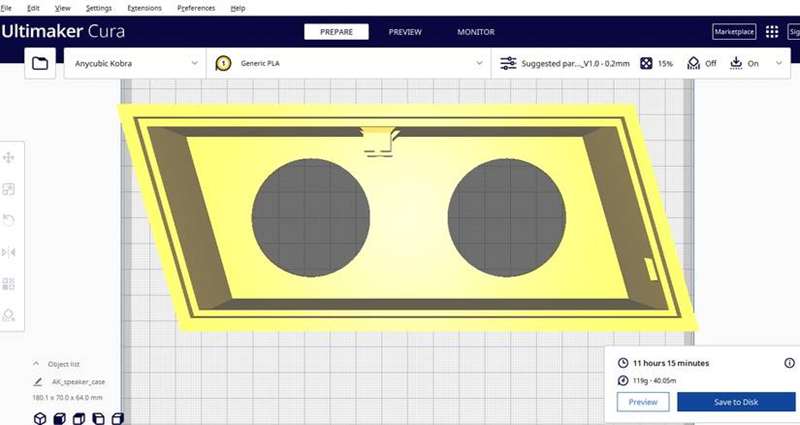Switch to the PREVIEW stage tab
Image resolution: width=800 pixels, height=425 pixels.
click(405, 32)
